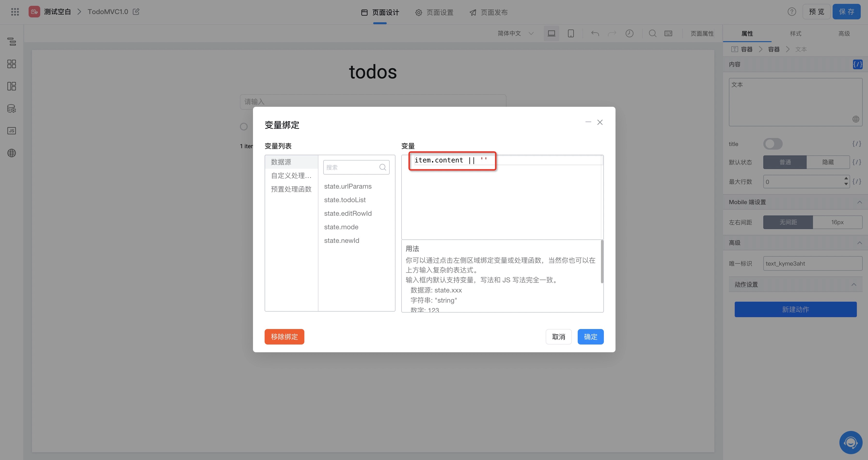868x460 pixels.
Task: Open the component library icon in sidebar
Action: tap(12, 64)
